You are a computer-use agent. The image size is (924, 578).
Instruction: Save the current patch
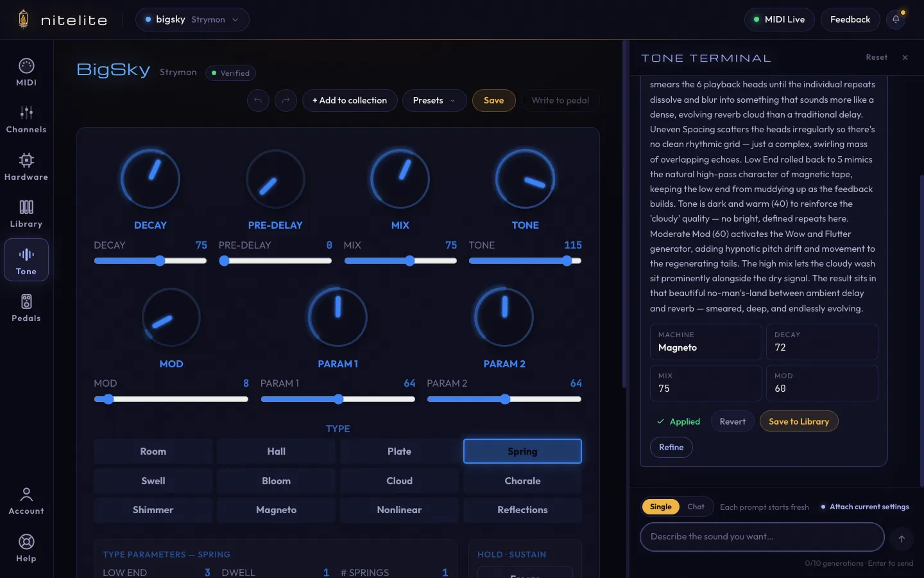click(x=493, y=100)
